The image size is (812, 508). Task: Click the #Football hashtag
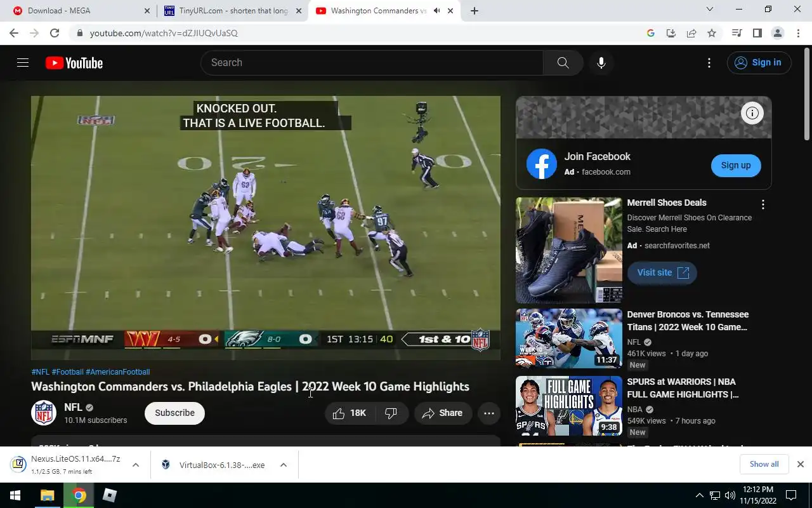(x=67, y=372)
